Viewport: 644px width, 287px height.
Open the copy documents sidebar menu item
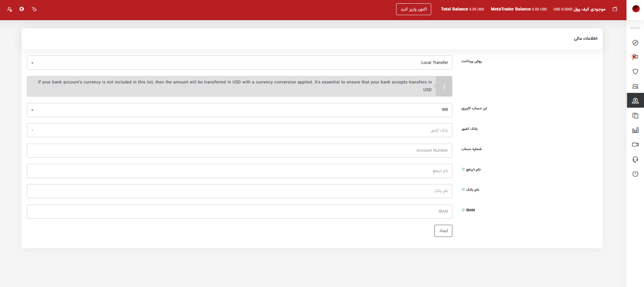click(635, 116)
